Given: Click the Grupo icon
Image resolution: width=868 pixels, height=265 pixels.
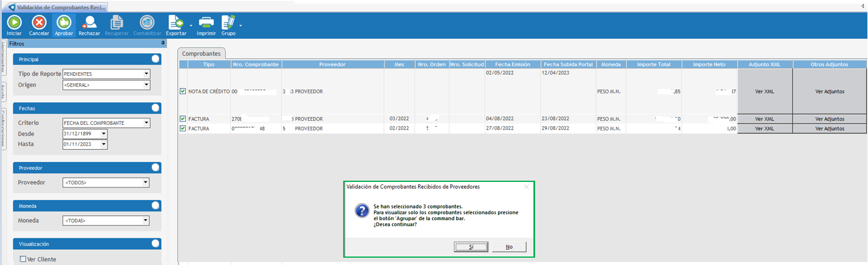Looking at the screenshot, I should (x=228, y=22).
